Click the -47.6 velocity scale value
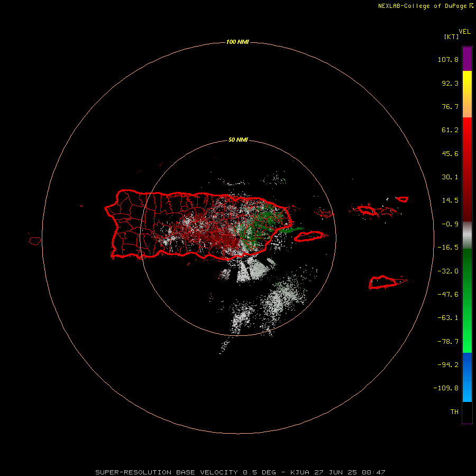This screenshot has width=476, height=476. point(448,295)
